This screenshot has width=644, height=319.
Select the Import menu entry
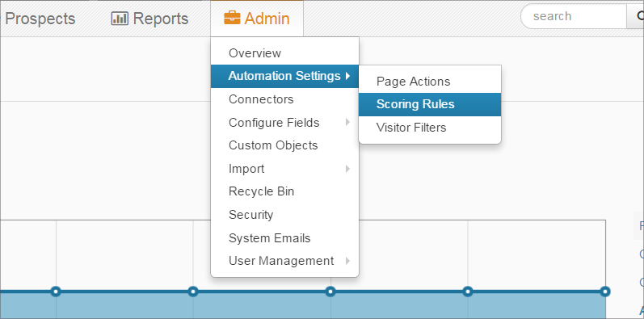pos(284,169)
